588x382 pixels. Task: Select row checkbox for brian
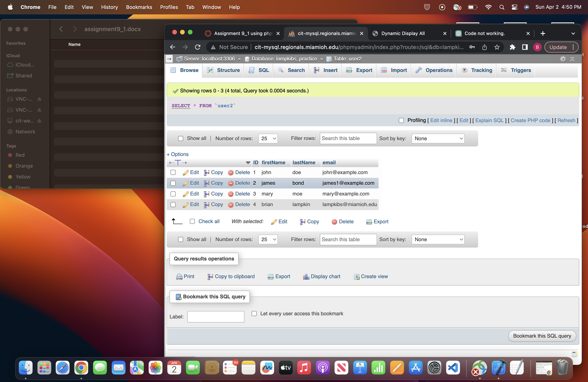tap(173, 205)
